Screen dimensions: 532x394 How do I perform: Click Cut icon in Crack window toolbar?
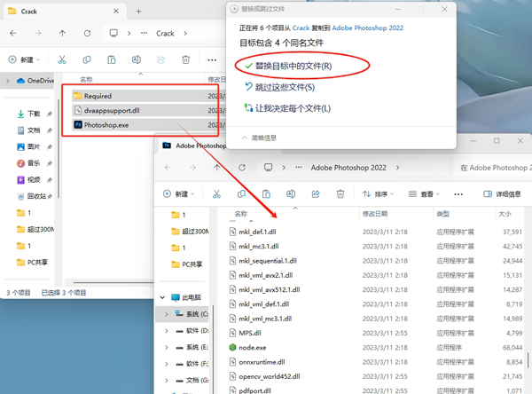[62, 59]
